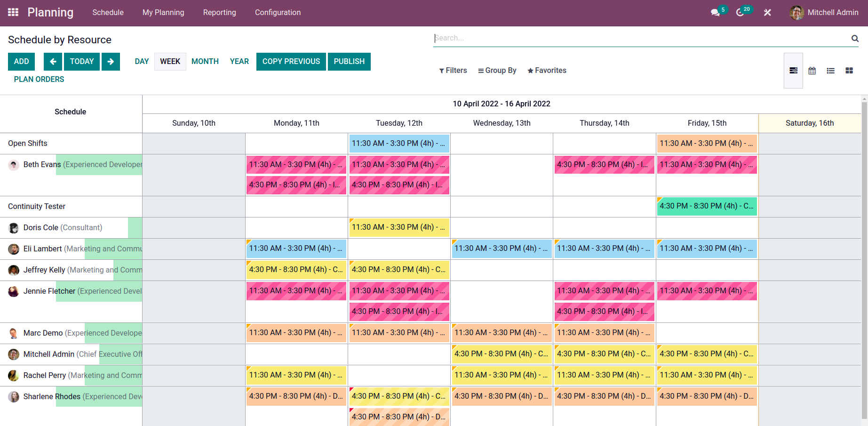Click the PLAN ORDERS link
The image size is (868, 426).
(x=39, y=79)
